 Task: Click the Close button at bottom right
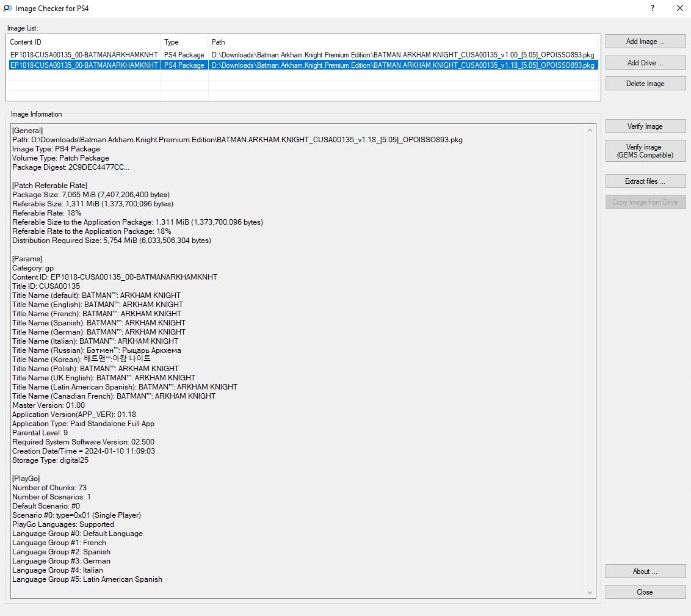pyautogui.click(x=645, y=592)
